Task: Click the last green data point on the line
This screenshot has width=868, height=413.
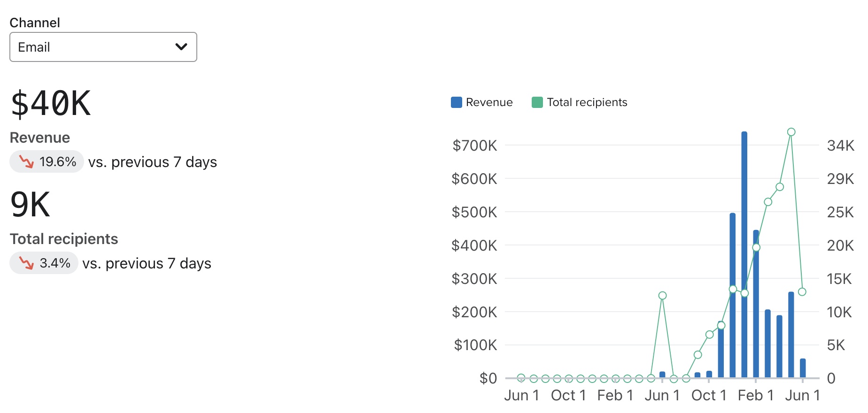Action: coord(802,292)
